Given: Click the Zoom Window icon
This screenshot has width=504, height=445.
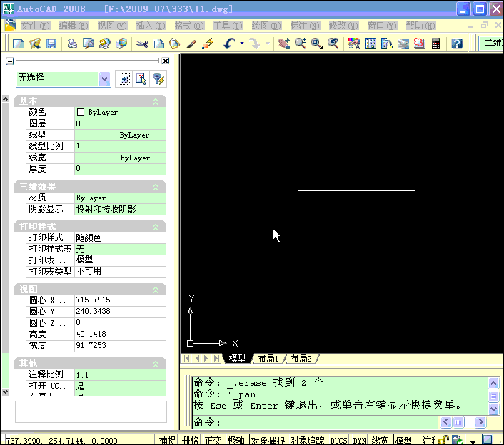Looking at the screenshot, I should pyautogui.click(x=317, y=44).
